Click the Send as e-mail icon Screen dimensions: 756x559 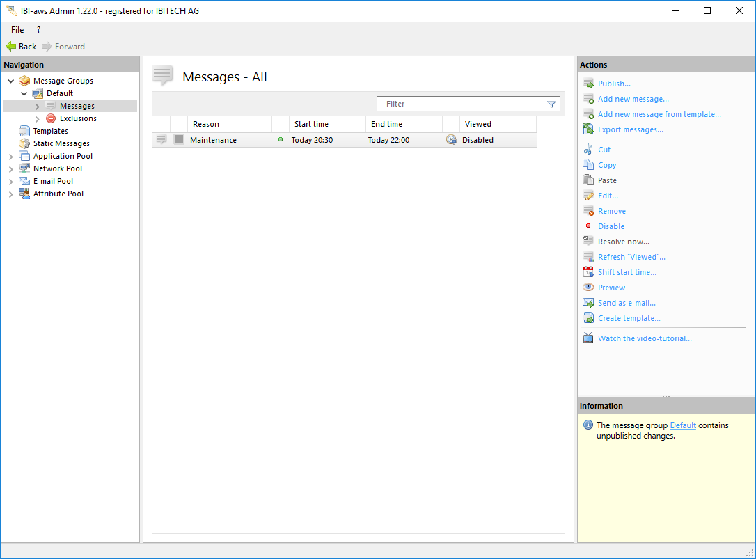[x=588, y=303]
